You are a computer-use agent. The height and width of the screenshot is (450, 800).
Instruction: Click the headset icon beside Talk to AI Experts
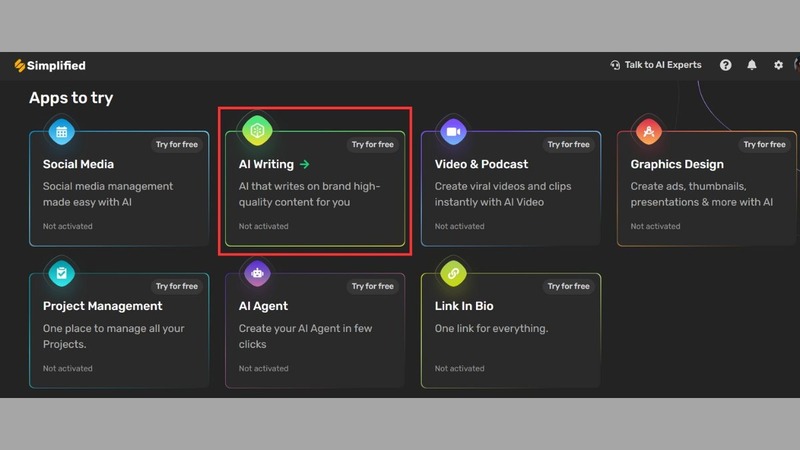pos(615,65)
